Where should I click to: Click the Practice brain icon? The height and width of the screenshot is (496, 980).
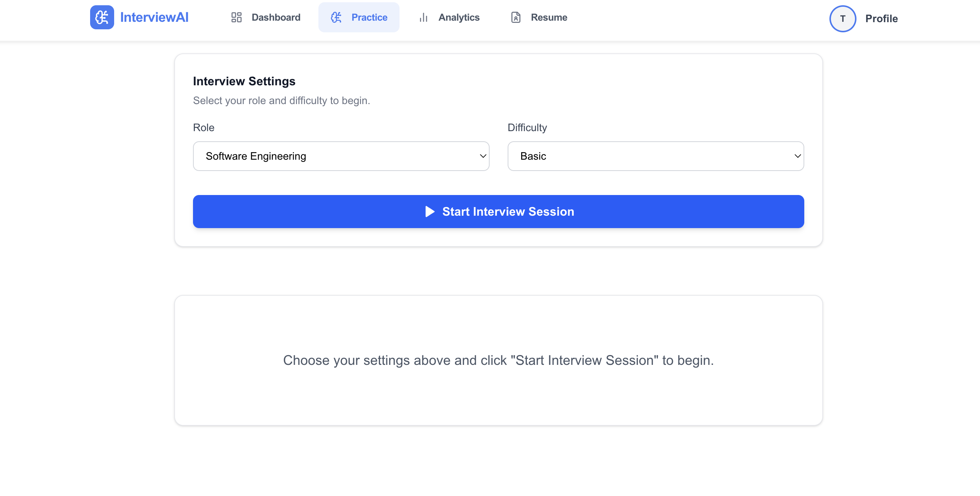[336, 18]
